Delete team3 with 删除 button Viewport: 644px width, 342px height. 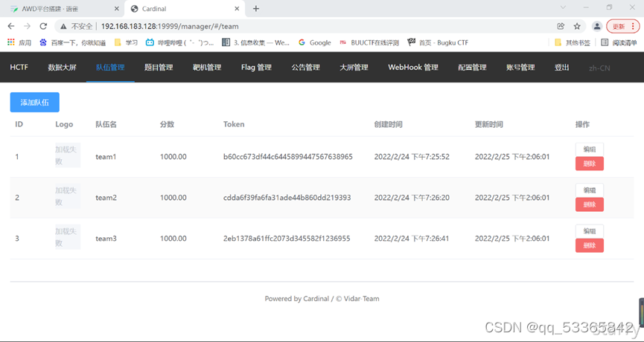click(590, 245)
